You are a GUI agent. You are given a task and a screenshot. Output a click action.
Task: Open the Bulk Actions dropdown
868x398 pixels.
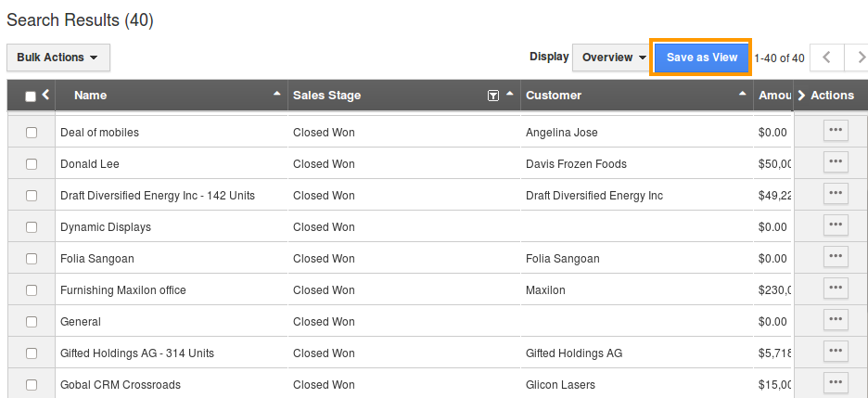pyautogui.click(x=57, y=58)
